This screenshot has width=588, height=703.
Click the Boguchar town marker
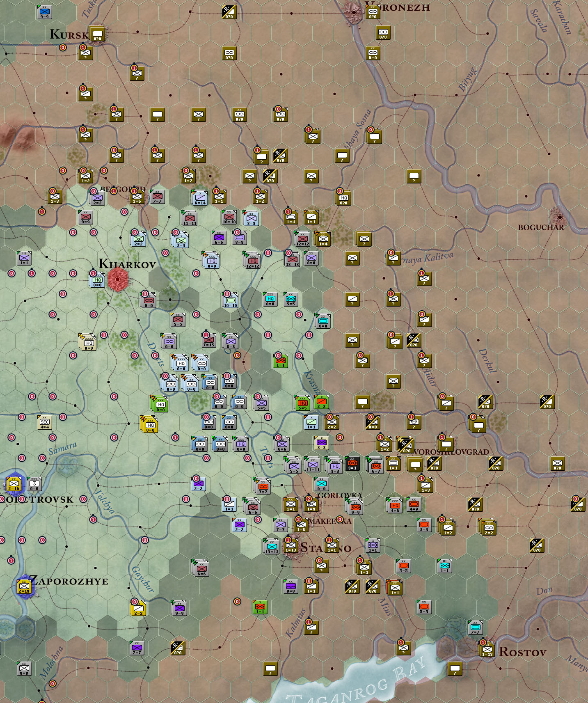[x=559, y=217]
